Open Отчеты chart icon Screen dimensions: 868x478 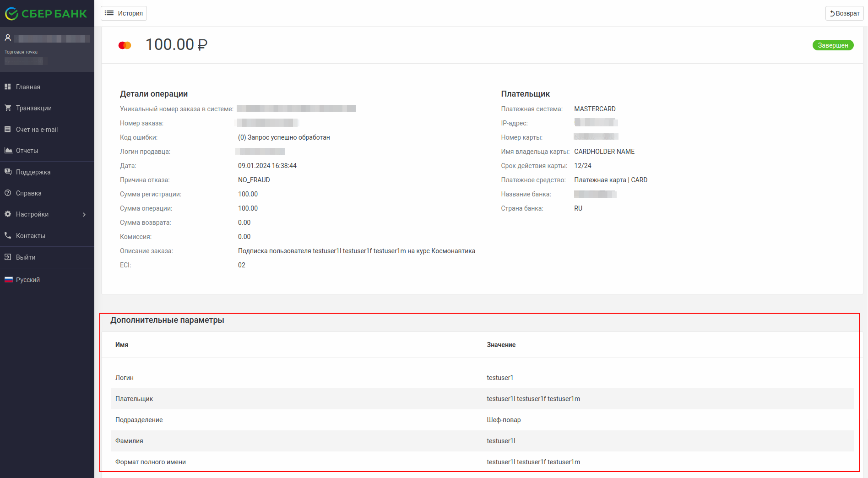tap(8, 150)
